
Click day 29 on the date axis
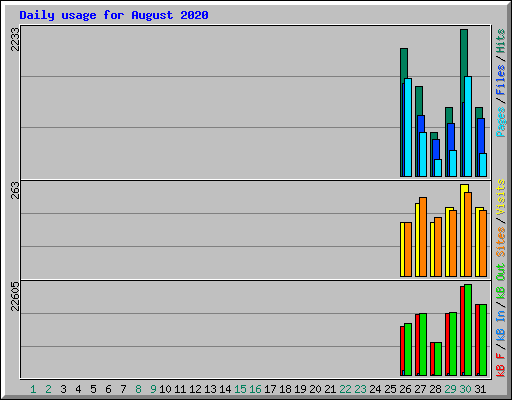[x=450, y=389]
